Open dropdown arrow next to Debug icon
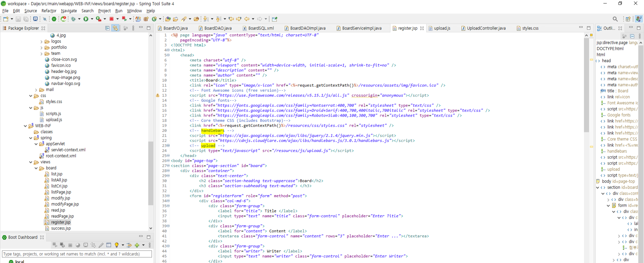Viewport: 644px width, 263px height. [x=79, y=19]
